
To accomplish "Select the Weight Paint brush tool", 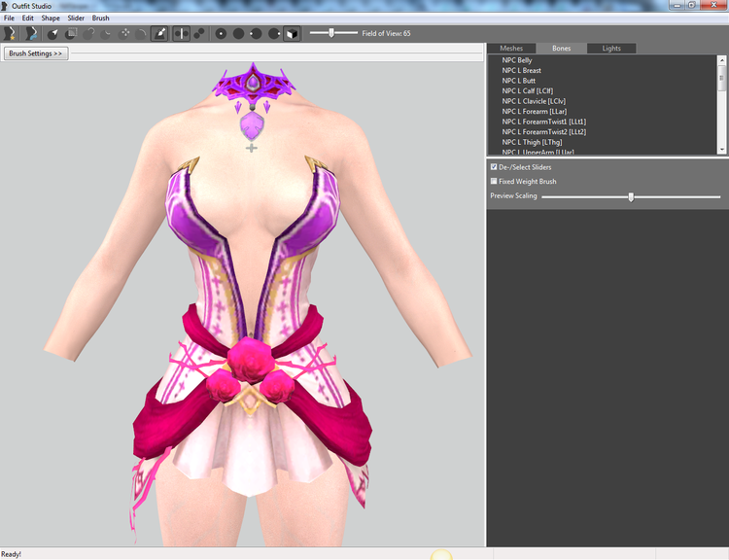I will point(159,33).
